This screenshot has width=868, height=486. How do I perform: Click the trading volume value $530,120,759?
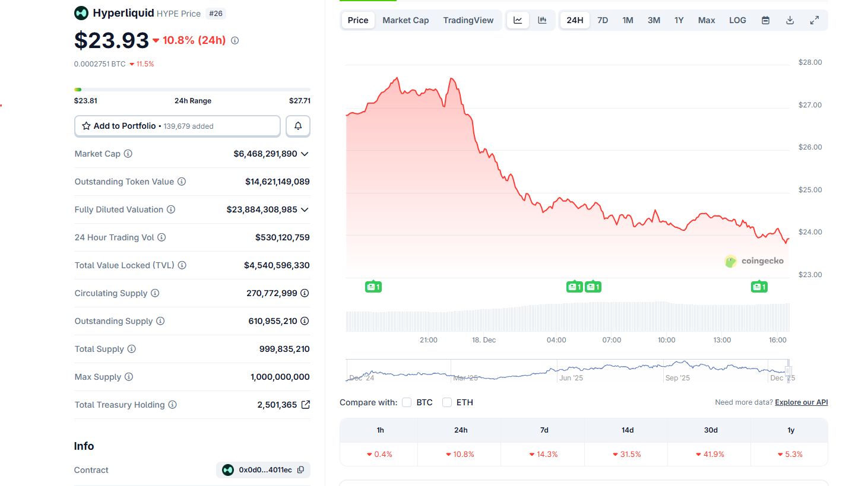(x=283, y=237)
